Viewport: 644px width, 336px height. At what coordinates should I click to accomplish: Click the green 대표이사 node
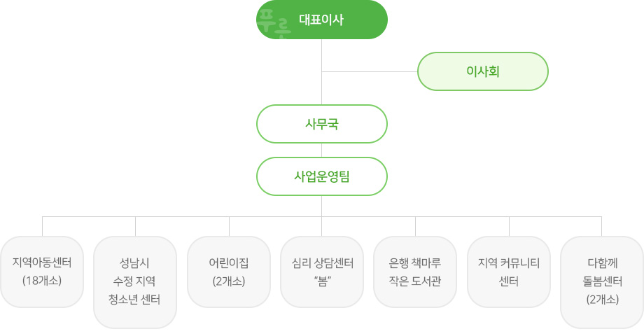tap(321, 20)
